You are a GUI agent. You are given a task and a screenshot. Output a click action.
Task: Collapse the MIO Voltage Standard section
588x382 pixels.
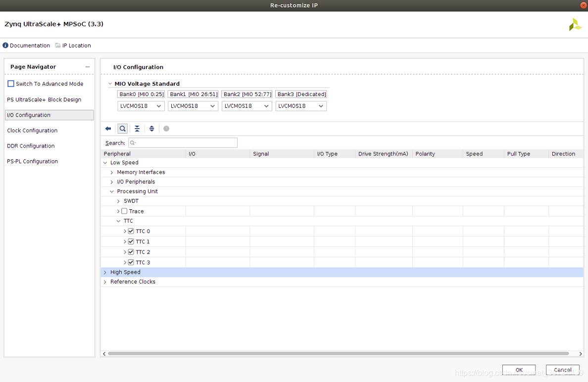click(110, 84)
